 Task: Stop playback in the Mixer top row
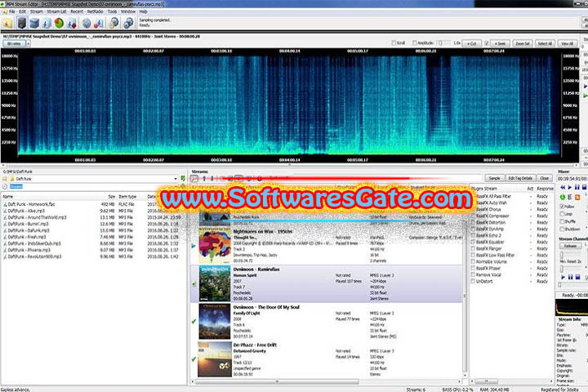[584, 187]
